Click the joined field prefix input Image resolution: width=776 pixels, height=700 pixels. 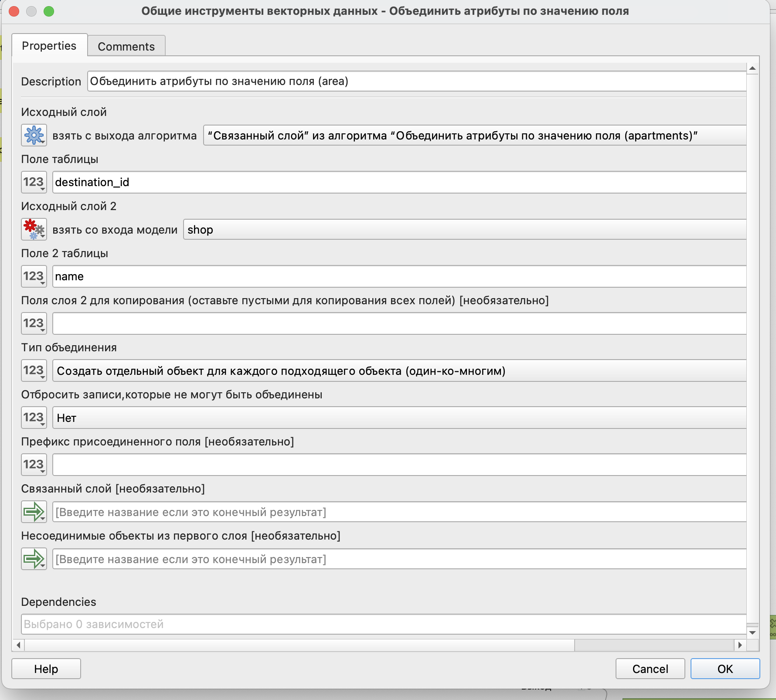(x=399, y=465)
